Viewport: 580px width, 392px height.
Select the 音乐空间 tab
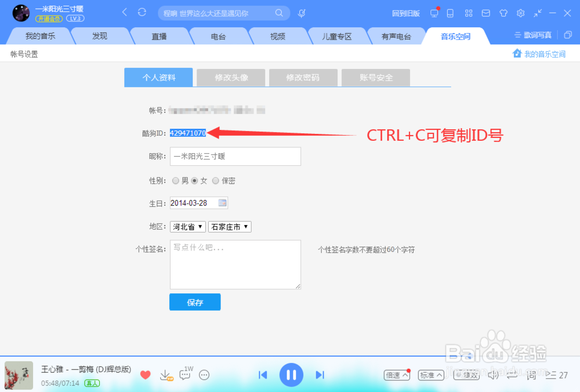pyautogui.click(x=456, y=36)
